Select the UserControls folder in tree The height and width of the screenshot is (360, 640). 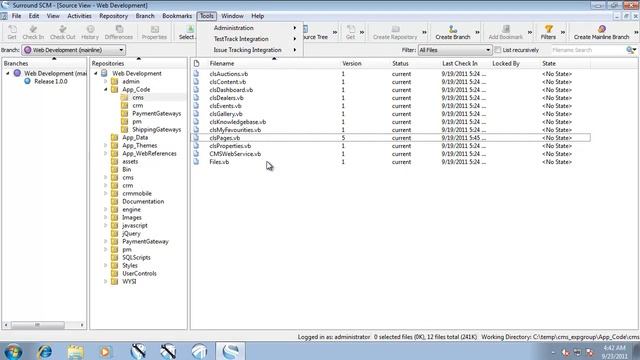pos(139,273)
